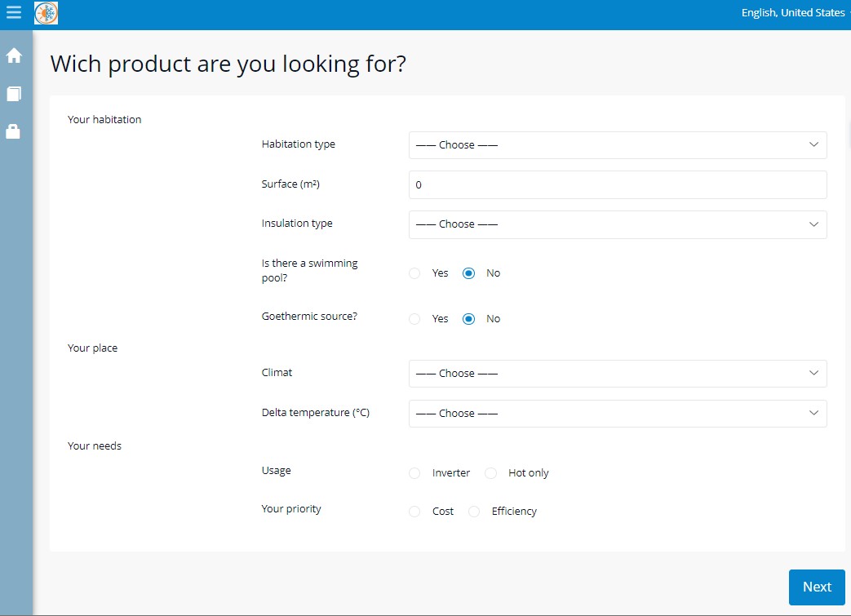Open the hamburger menu

[x=14, y=13]
